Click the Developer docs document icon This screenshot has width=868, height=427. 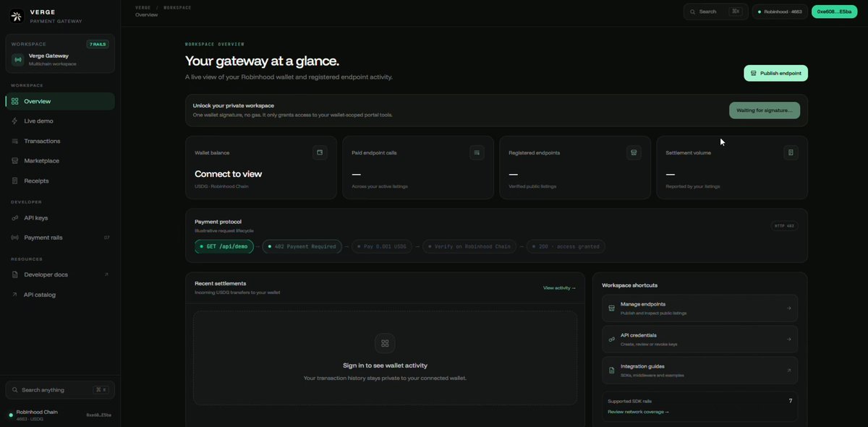[x=15, y=275]
